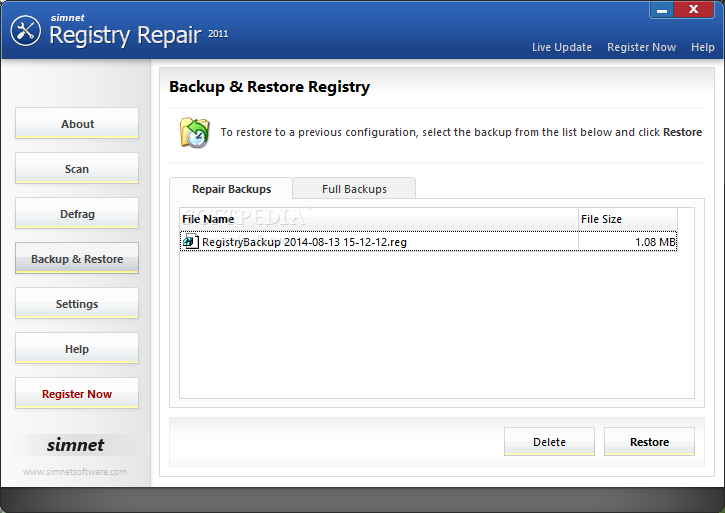Viewport: 725px width, 513px height.
Task: Open the Settings section
Action: (77, 303)
